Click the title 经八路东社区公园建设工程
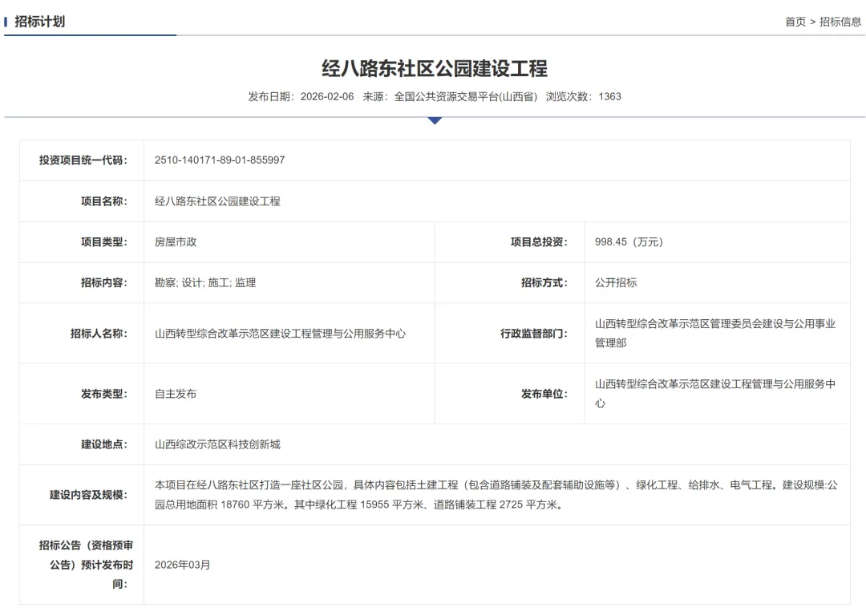 click(435, 68)
